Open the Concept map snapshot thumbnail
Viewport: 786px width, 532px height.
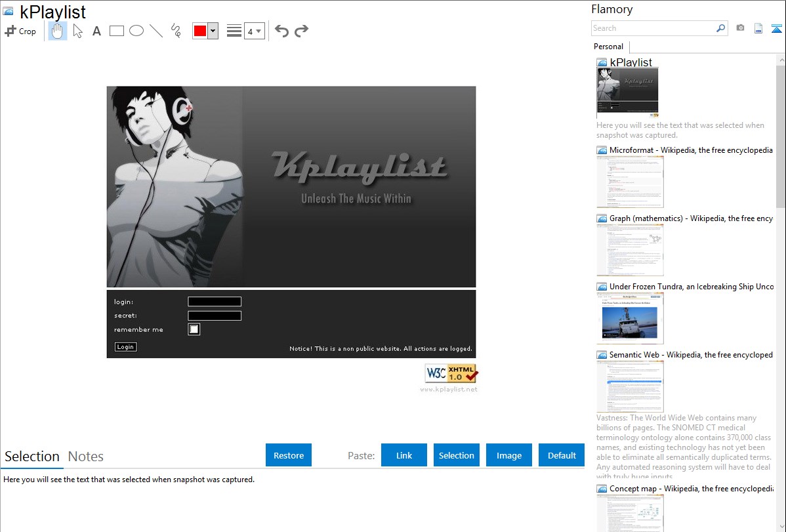pyautogui.click(x=630, y=513)
